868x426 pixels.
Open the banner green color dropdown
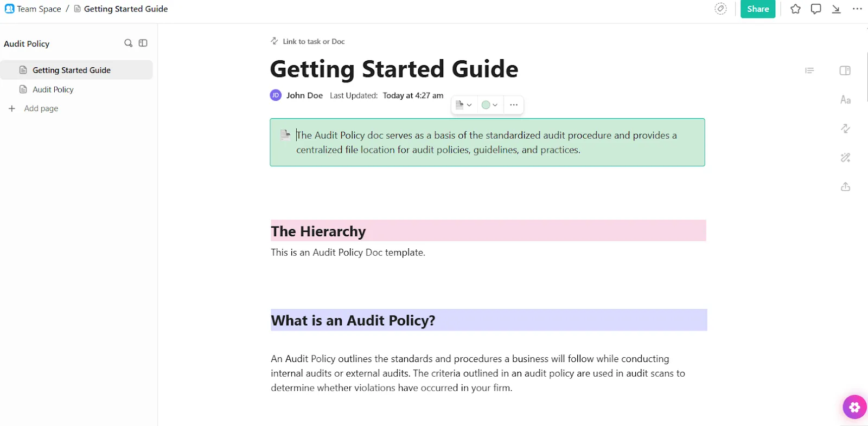(490, 105)
